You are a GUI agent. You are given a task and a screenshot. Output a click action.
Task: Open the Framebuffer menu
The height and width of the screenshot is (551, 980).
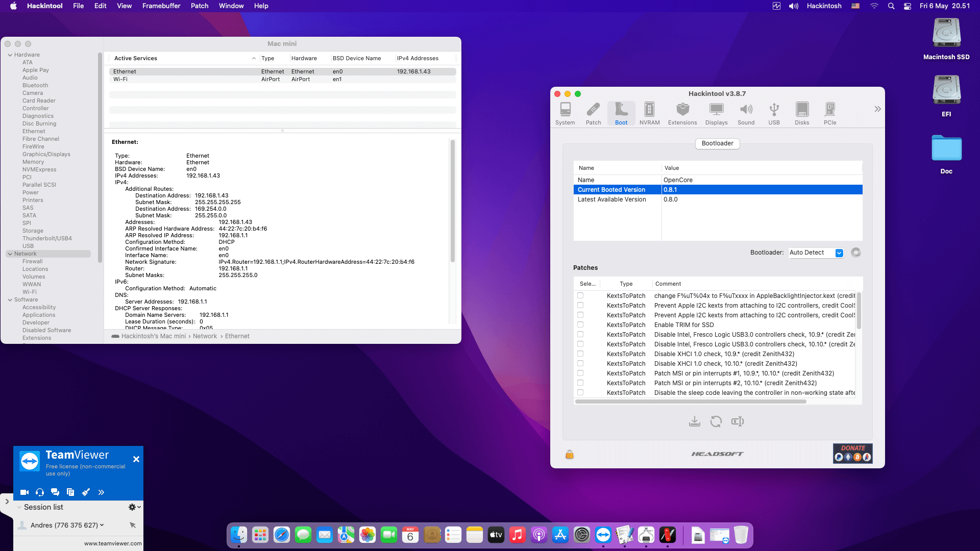(x=161, y=6)
